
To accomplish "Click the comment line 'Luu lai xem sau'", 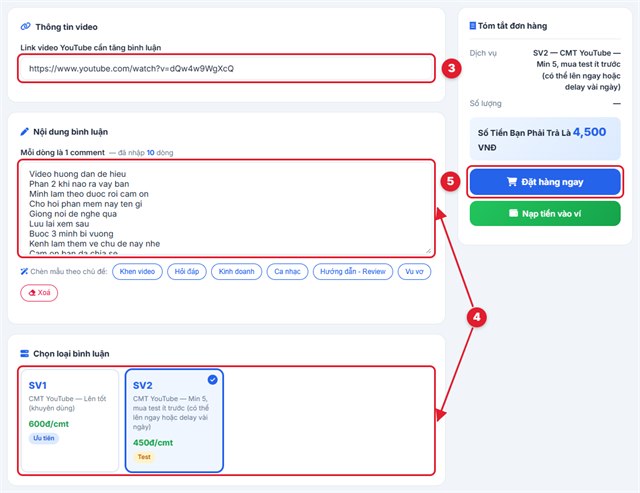I will pos(59,224).
